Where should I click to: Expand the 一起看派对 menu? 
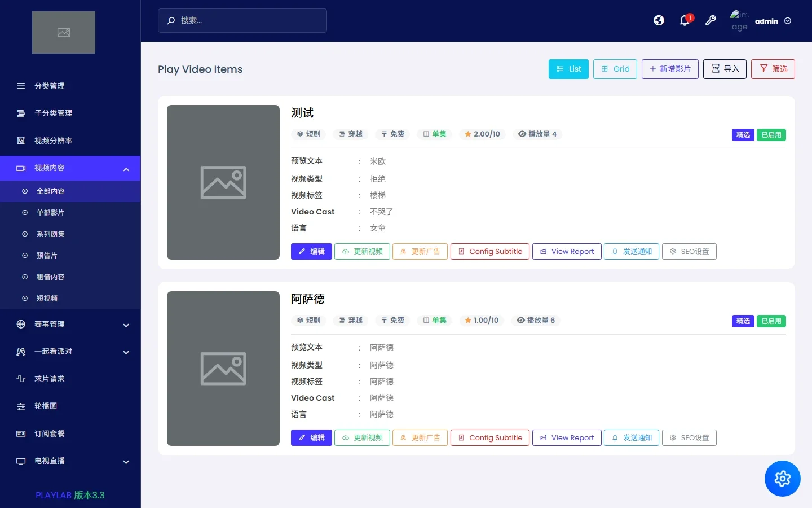tap(70, 352)
